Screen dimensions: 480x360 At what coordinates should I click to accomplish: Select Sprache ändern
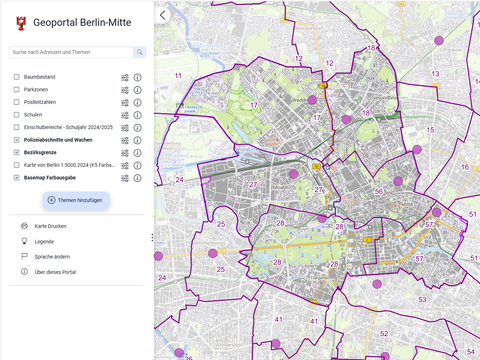52,257
